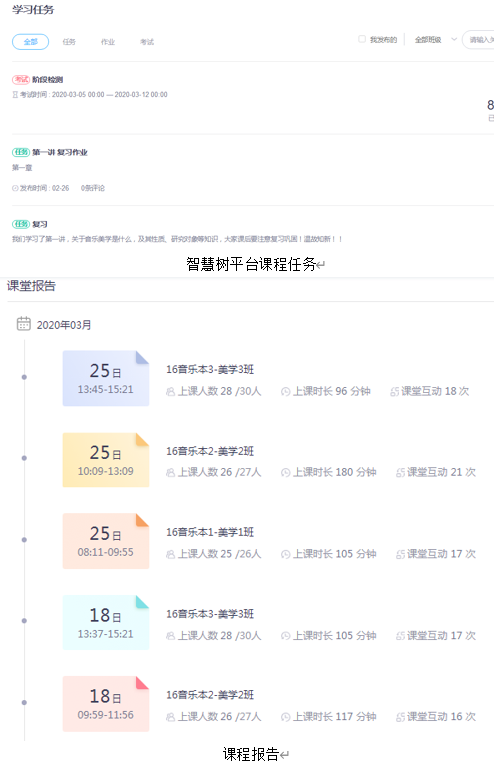This screenshot has width=494, height=767.
Task: Click the people icon beside 上课人数 26 /27人 on 25日
Action: click(x=170, y=473)
